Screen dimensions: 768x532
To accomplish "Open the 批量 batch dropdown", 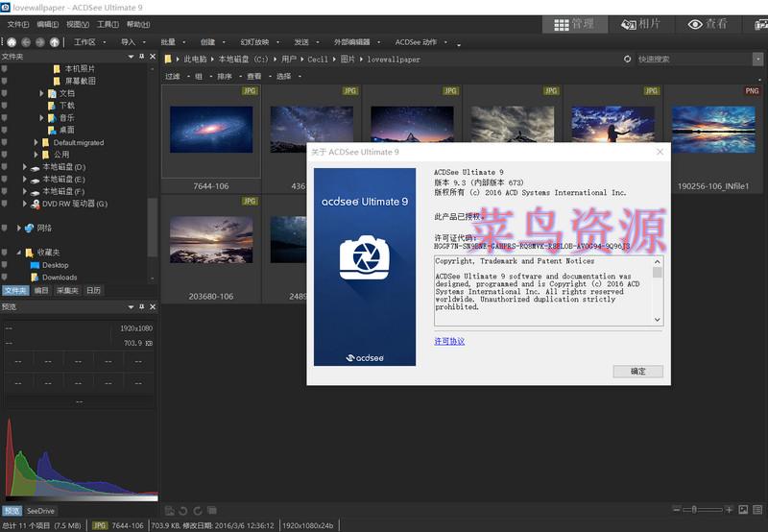I will tap(173, 42).
